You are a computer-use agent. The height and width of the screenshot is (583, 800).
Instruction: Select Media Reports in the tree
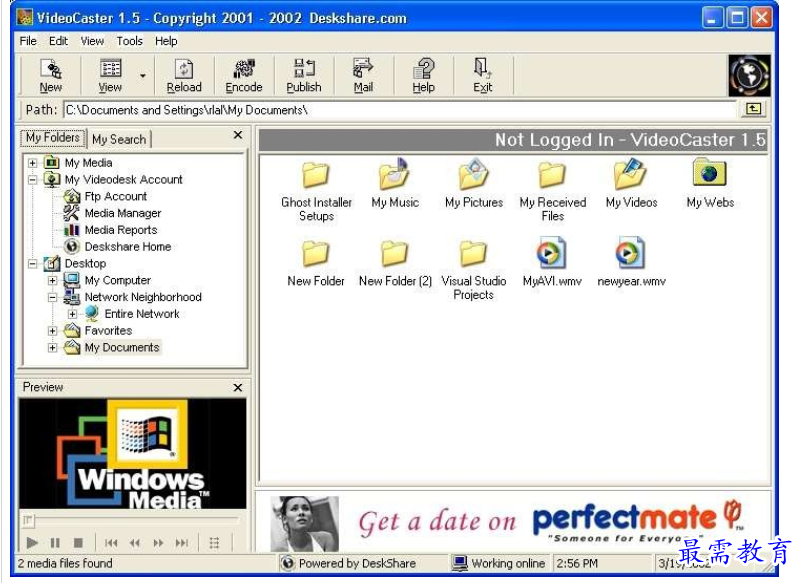tap(121, 230)
